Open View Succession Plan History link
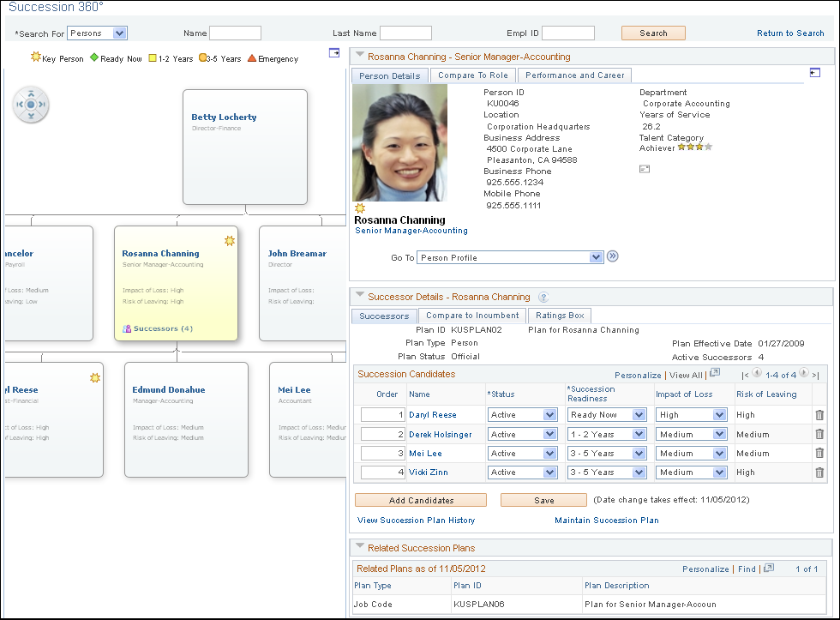 416,521
